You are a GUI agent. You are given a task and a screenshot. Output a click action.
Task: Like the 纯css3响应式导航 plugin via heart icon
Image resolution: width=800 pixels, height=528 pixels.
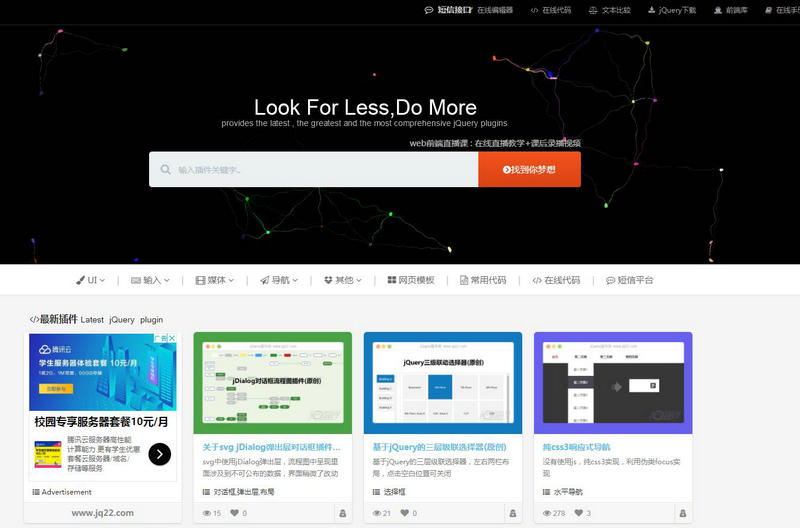tap(576, 513)
